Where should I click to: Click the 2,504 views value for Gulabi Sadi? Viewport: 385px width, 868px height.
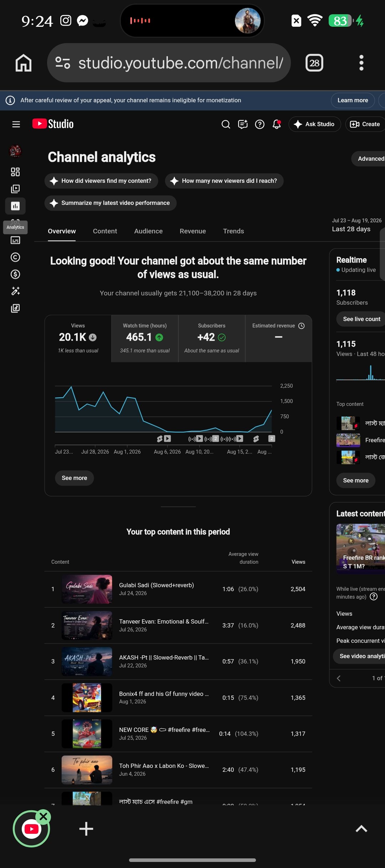[x=298, y=589]
